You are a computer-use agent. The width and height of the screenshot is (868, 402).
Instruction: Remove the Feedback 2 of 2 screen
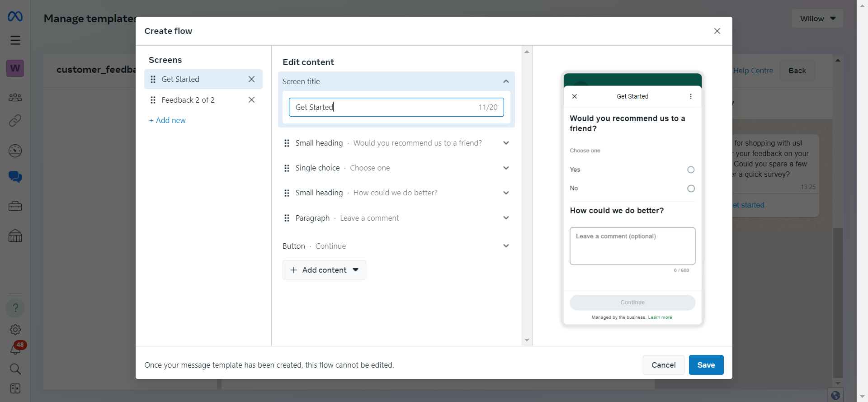point(252,100)
